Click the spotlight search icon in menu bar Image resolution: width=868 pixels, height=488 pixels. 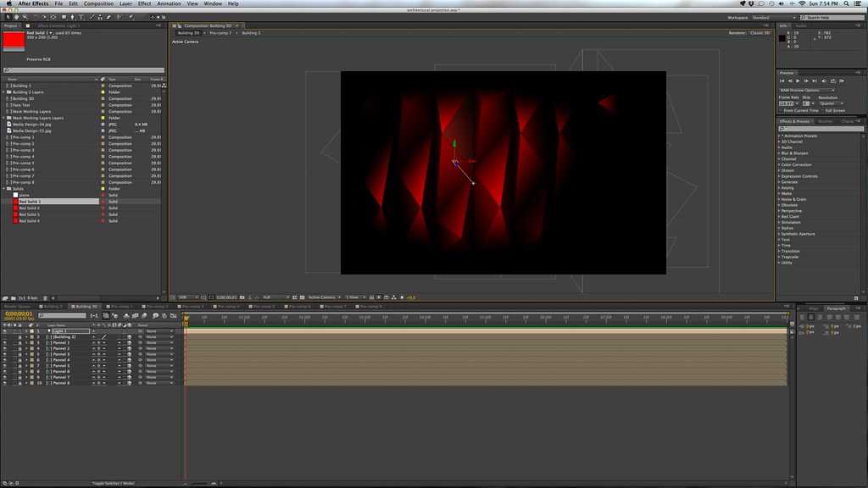tap(848, 3)
